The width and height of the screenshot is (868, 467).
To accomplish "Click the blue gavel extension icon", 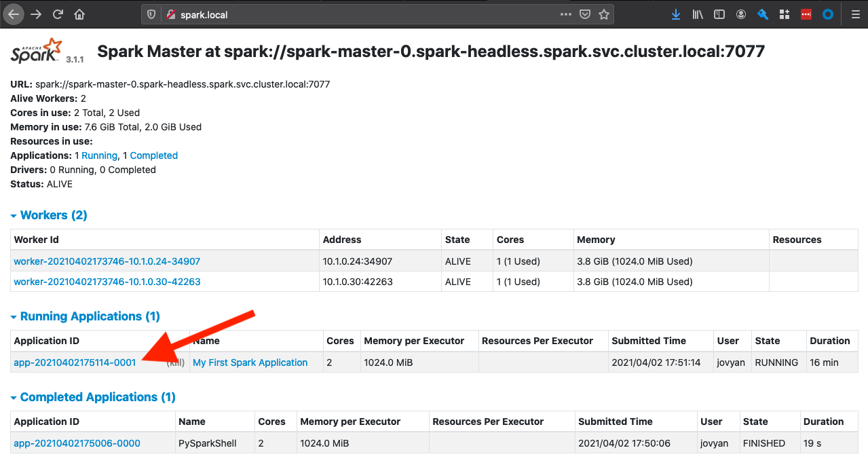I will pyautogui.click(x=763, y=14).
